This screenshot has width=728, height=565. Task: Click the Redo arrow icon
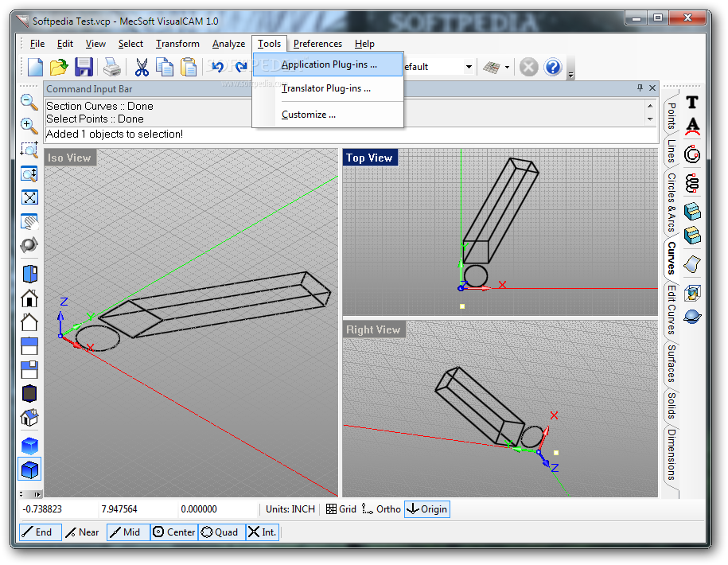point(241,67)
